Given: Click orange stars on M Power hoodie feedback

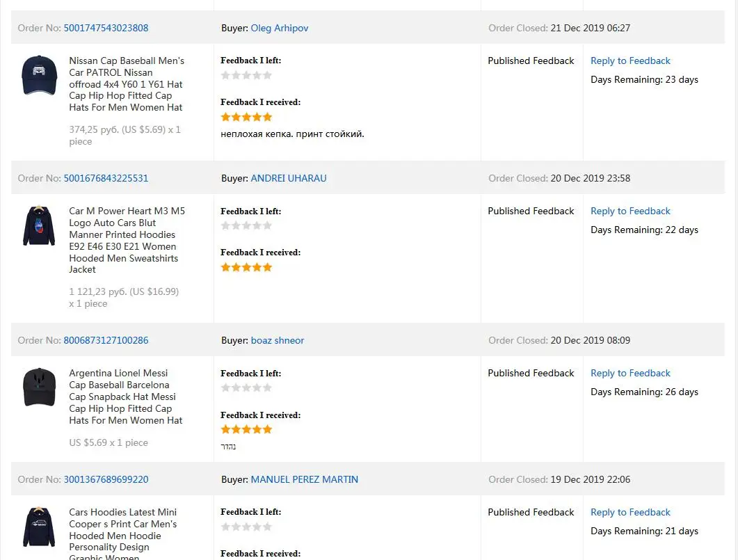Looking at the screenshot, I should 246,267.
